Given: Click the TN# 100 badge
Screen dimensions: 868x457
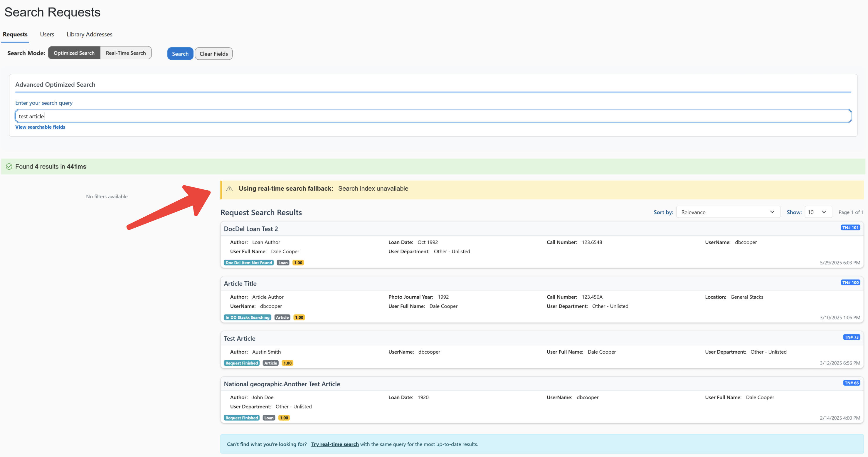Looking at the screenshot, I should point(850,283).
